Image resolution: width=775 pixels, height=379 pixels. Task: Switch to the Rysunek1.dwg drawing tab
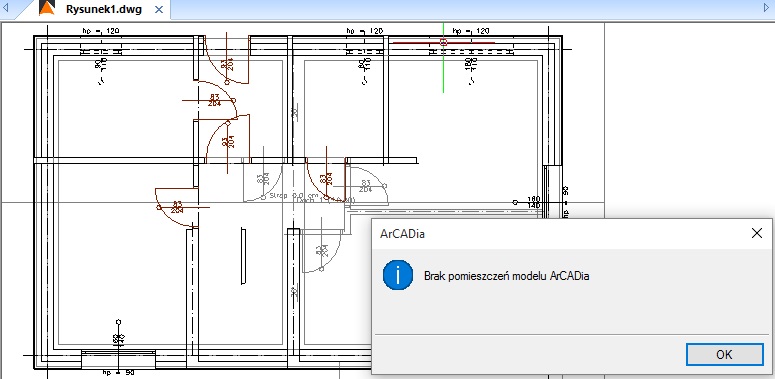pos(103,9)
